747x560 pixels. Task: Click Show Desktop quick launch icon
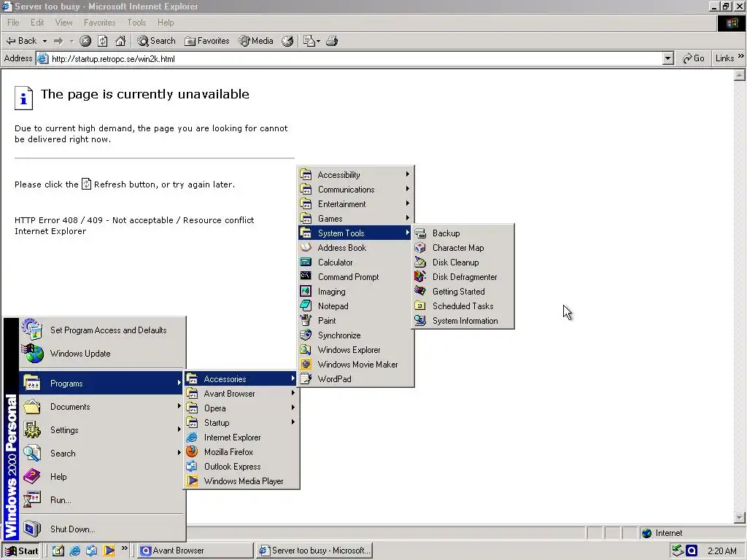[58, 551]
